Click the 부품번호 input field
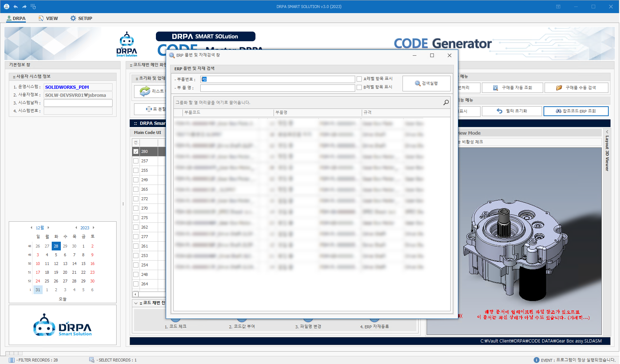The height and width of the screenshot is (364, 620). click(x=278, y=79)
